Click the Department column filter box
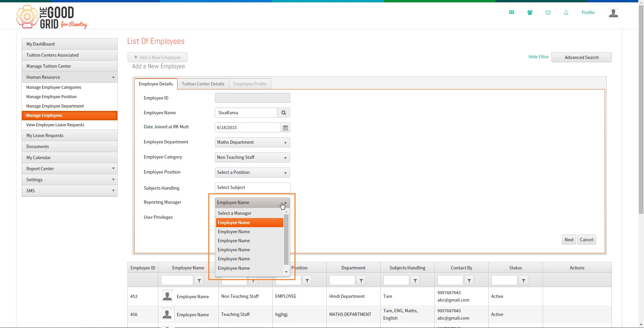644x328 pixels. point(342,280)
